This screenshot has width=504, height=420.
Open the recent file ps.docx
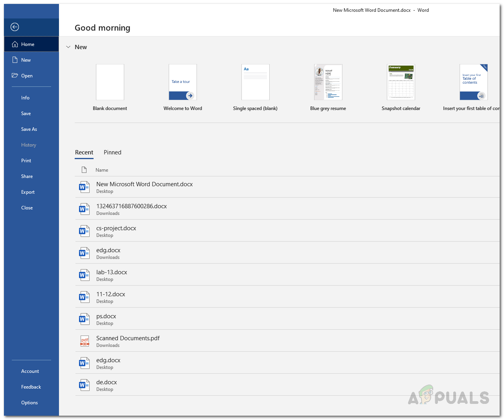287,319
